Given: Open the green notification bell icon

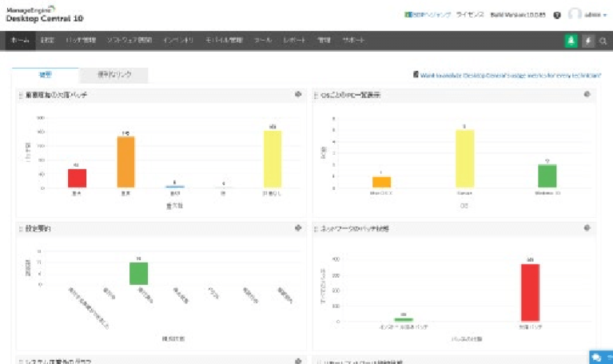Looking at the screenshot, I should click(571, 41).
